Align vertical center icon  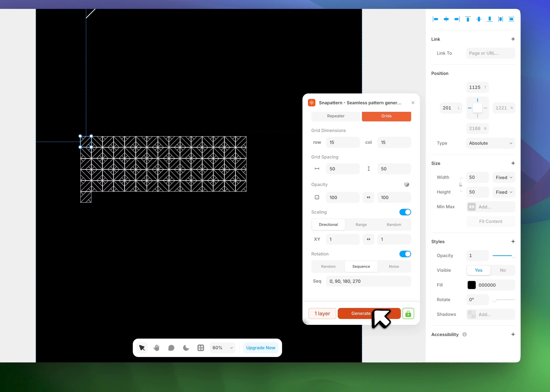click(x=479, y=19)
